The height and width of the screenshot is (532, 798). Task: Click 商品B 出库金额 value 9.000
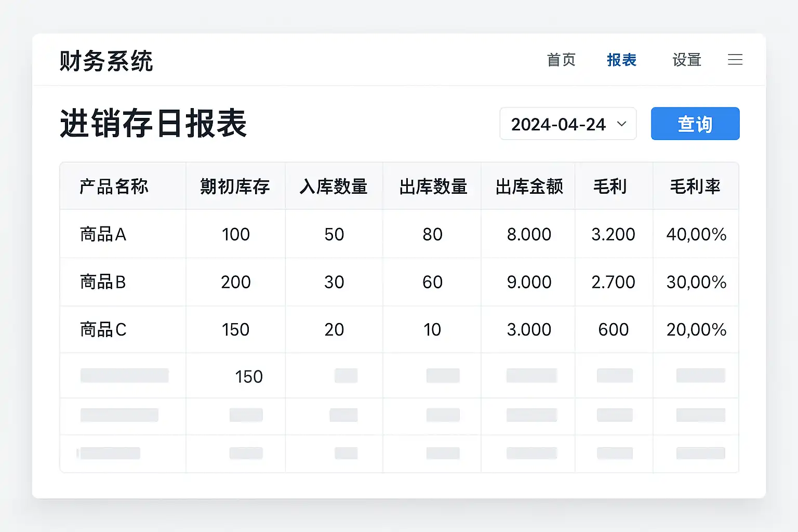pyautogui.click(x=529, y=282)
